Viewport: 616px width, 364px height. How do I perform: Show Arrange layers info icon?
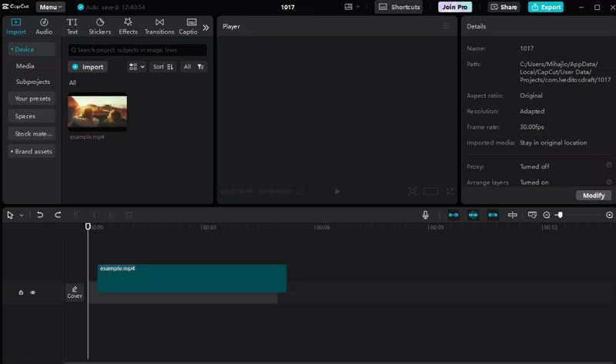[x=608, y=182]
